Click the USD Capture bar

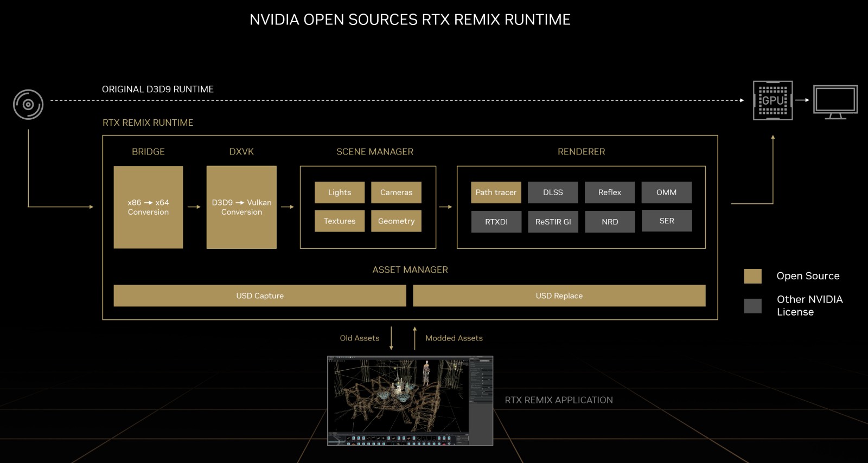260,295
